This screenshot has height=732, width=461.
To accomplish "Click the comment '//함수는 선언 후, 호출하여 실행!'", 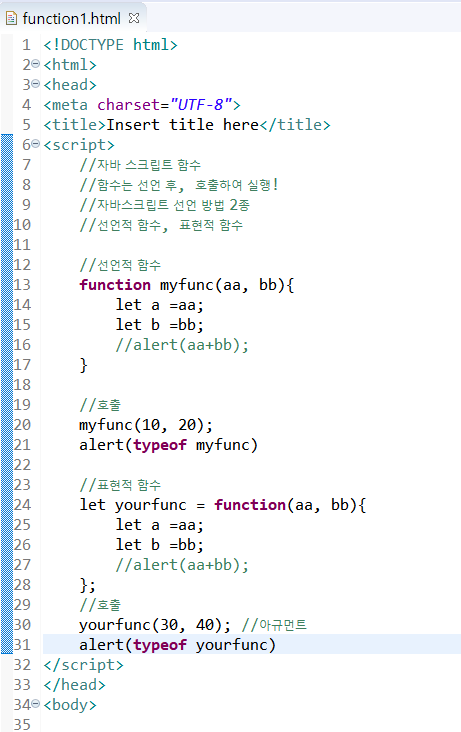I will tap(179, 185).
